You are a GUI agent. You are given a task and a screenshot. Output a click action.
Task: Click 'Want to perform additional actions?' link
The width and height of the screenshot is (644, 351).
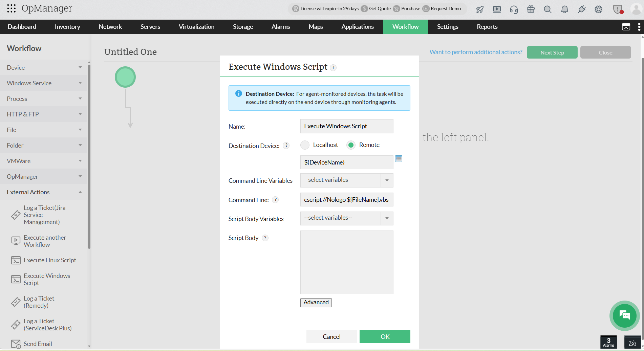476,52
